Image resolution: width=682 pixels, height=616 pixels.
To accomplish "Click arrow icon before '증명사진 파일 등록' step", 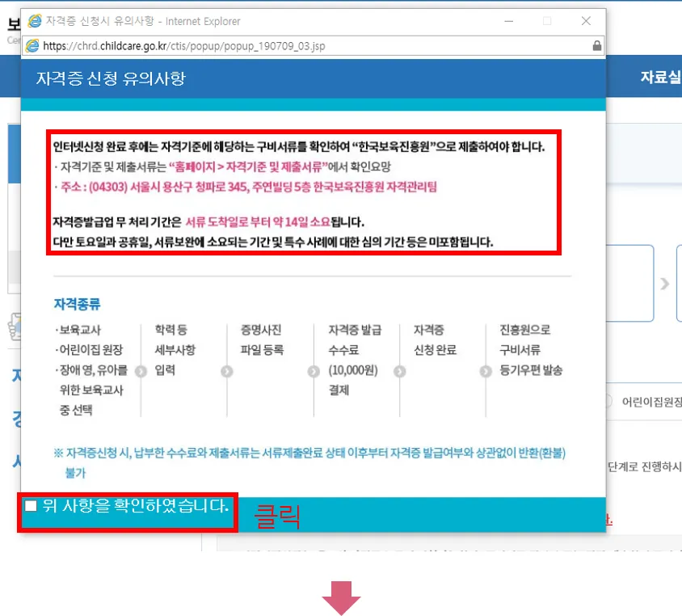I will [226, 371].
